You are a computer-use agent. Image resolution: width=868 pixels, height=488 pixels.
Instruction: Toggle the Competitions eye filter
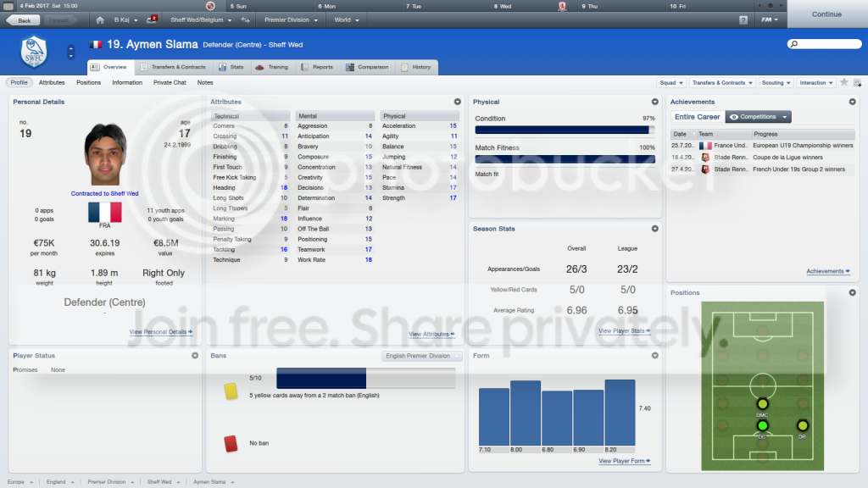pyautogui.click(x=758, y=117)
